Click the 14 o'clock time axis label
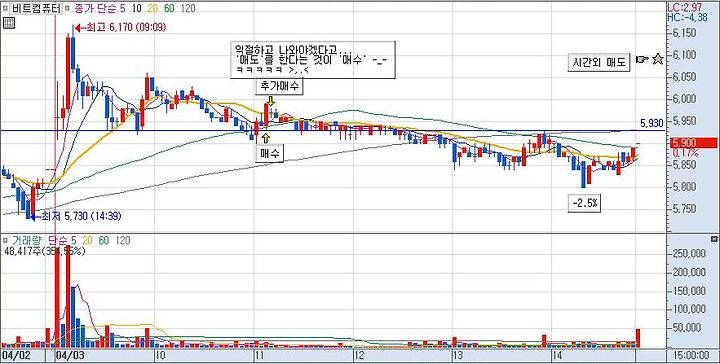This screenshot has width=720, height=364. pyautogui.click(x=558, y=356)
